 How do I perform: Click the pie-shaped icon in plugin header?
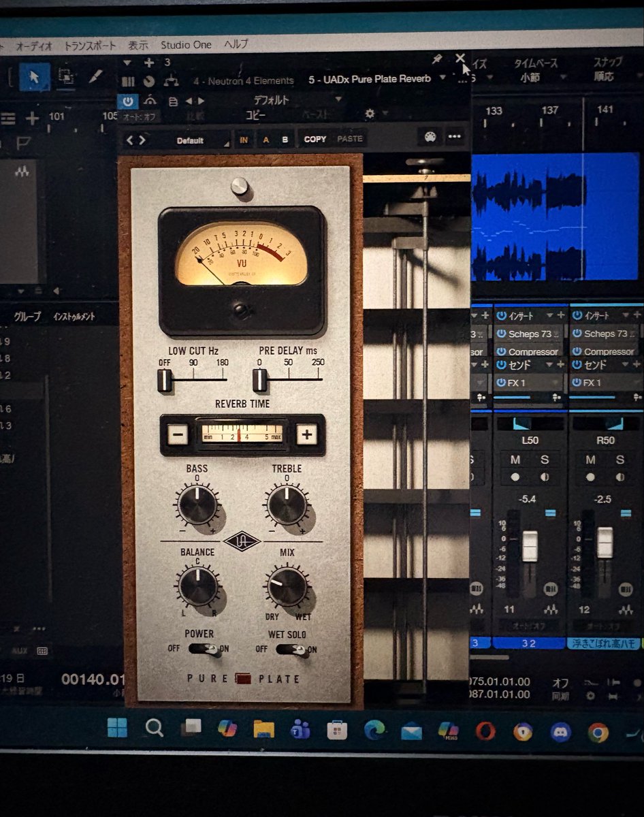point(149,81)
